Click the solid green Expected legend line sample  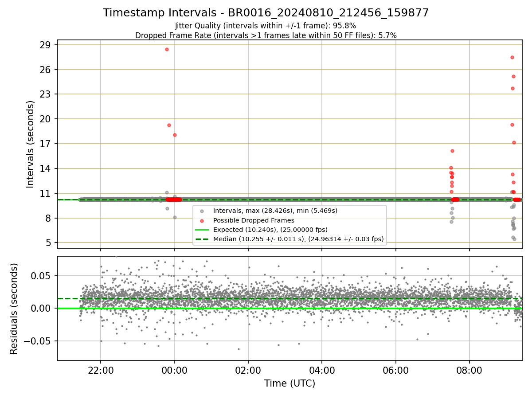click(202, 230)
